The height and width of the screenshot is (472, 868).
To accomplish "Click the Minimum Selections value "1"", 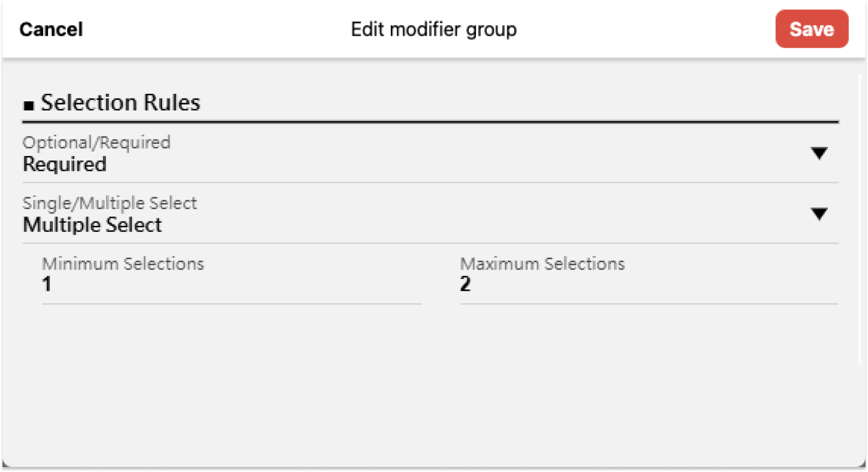I will pyautogui.click(x=47, y=285).
